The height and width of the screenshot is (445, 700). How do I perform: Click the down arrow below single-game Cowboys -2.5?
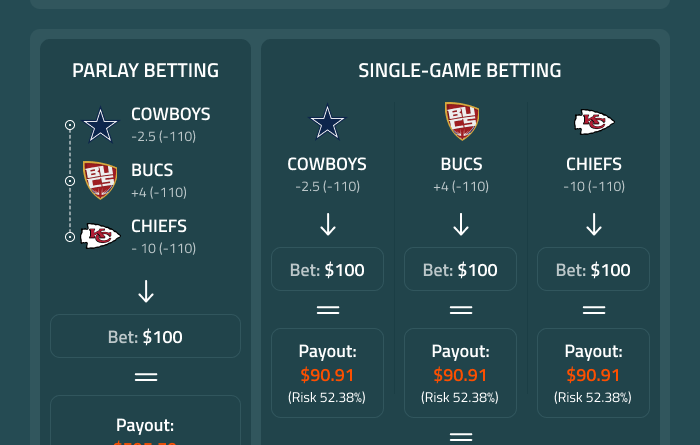(327, 224)
